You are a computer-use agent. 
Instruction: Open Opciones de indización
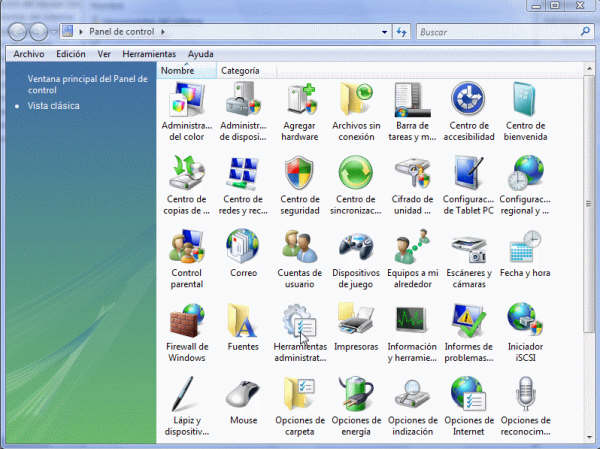(412, 406)
